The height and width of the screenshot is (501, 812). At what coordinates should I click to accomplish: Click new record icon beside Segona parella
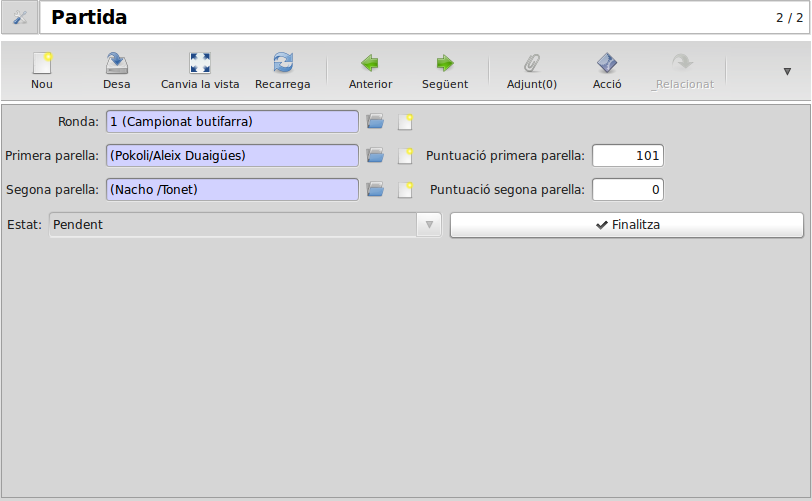pyautogui.click(x=405, y=190)
